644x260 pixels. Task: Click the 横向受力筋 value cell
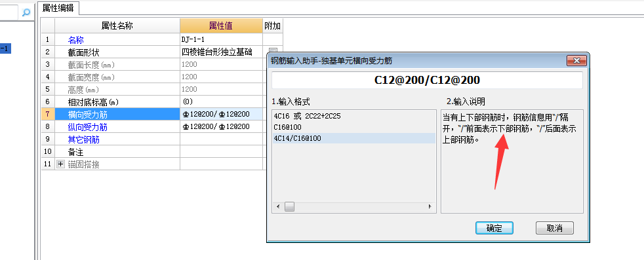(x=222, y=114)
